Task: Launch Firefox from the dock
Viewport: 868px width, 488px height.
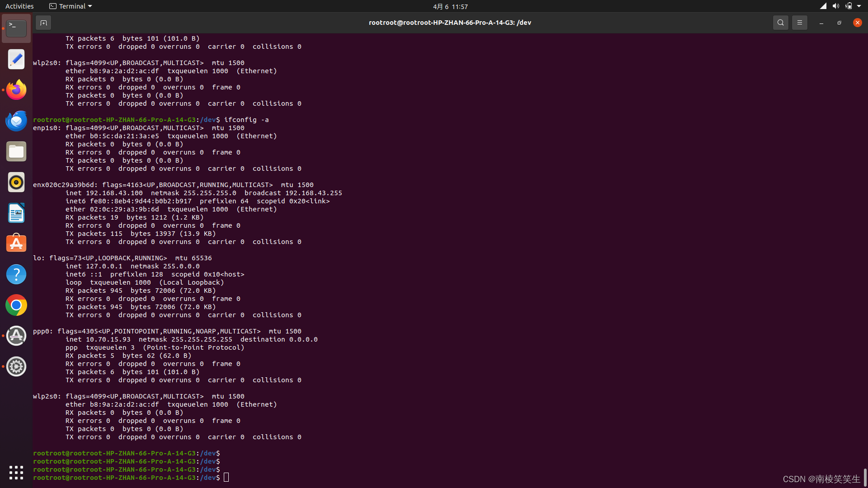Action: [x=16, y=90]
